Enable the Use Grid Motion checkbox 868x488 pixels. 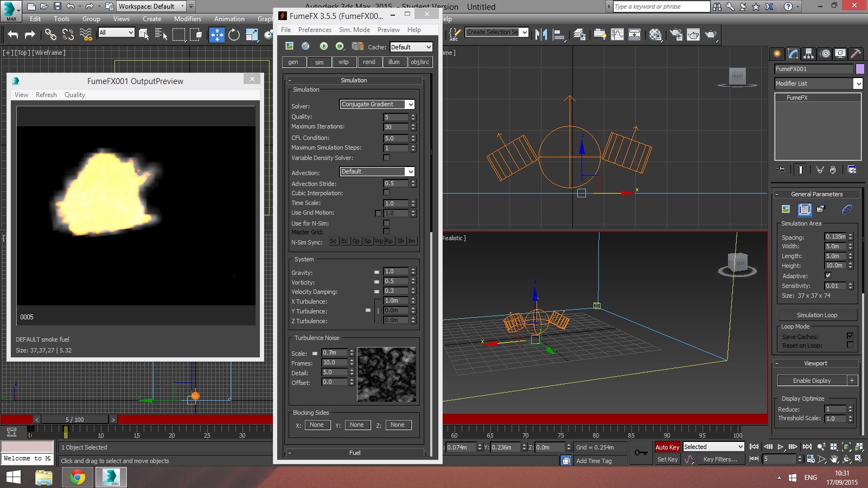pos(378,213)
